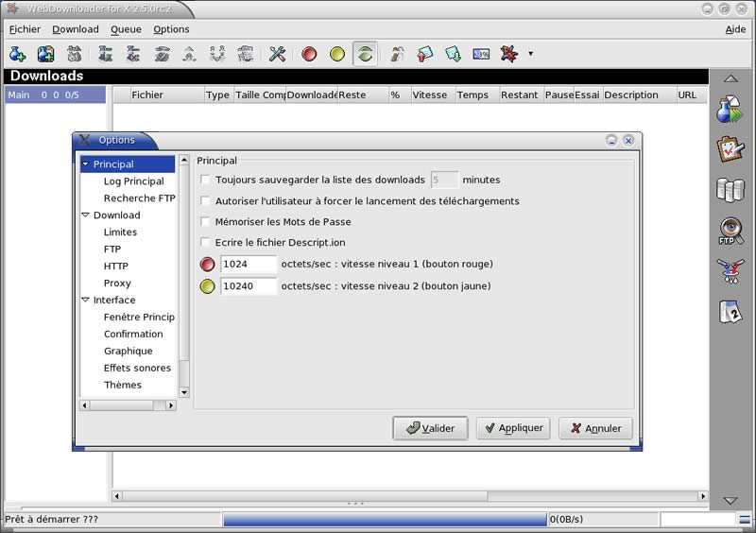The image size is (756, 533).
Task: Click the speed level 1 value field
Action: pyautogui.click(x=249, y=264)
